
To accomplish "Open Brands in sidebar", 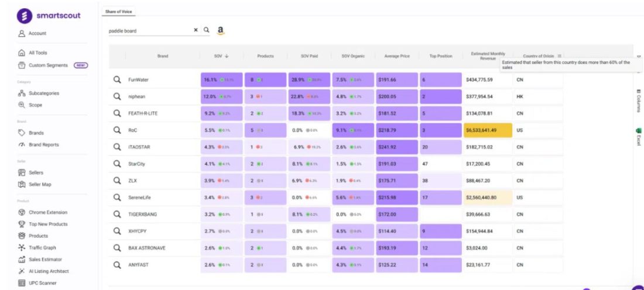I will click(x=31, y=133).
